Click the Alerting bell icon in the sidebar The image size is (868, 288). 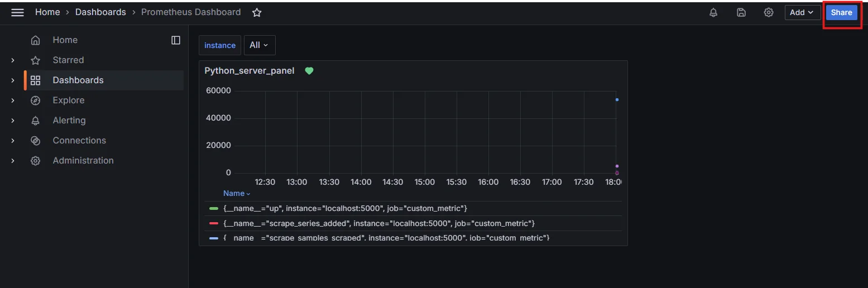pos(35,121)
